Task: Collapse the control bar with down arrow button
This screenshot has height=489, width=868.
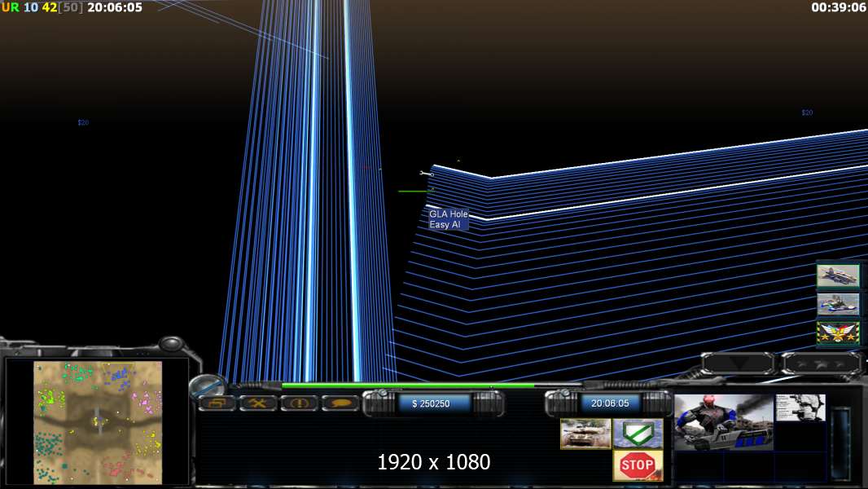Action: (738, 363)
